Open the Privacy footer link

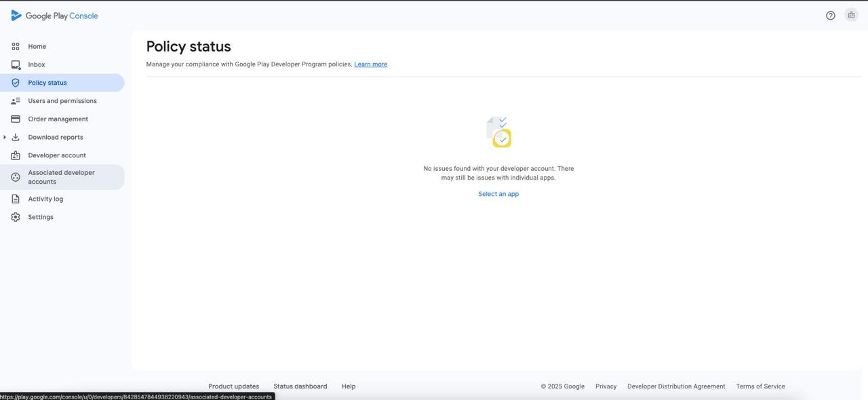coord(606,386)
